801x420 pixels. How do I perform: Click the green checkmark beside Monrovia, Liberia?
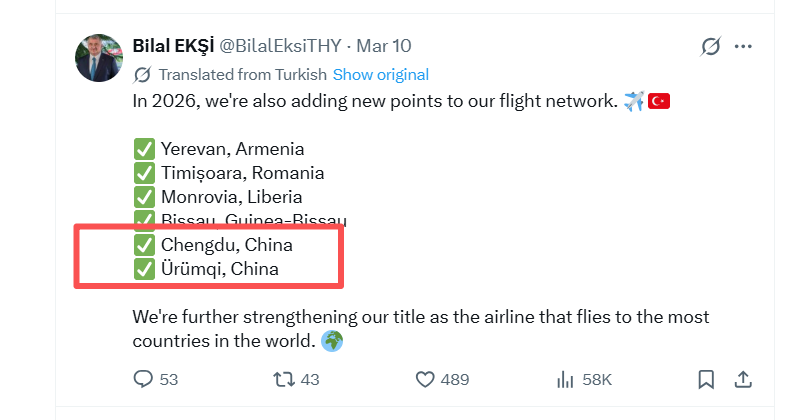[144, 197]
